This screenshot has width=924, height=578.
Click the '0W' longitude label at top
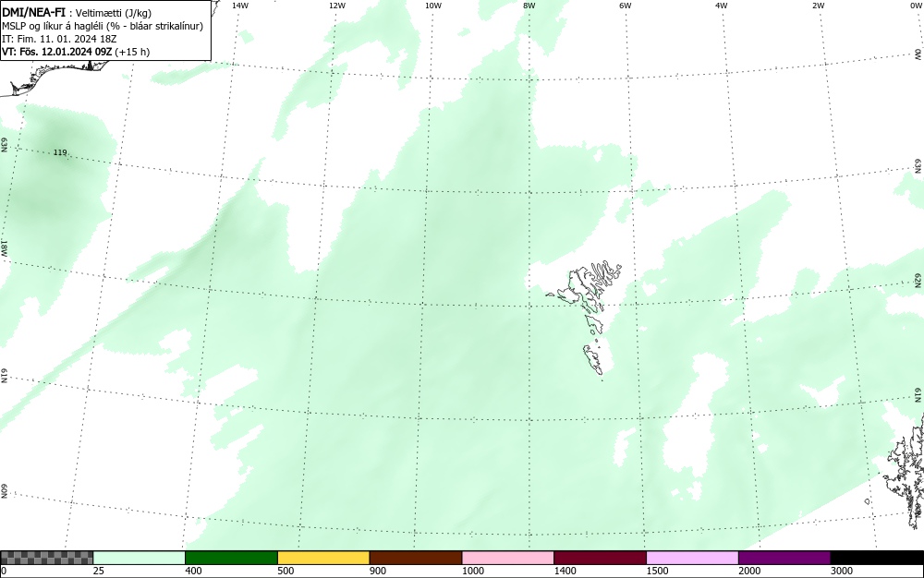(x=917, y=6)
